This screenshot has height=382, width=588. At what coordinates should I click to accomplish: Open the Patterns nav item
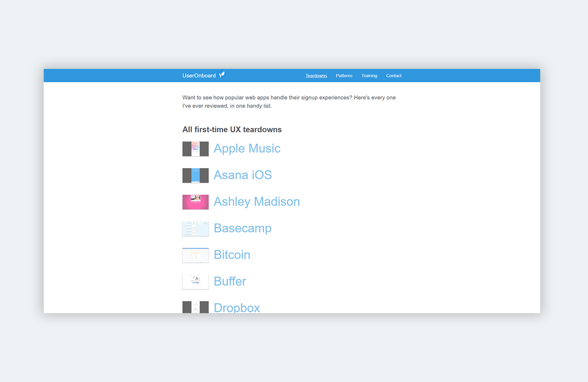[x=344, y=76]
